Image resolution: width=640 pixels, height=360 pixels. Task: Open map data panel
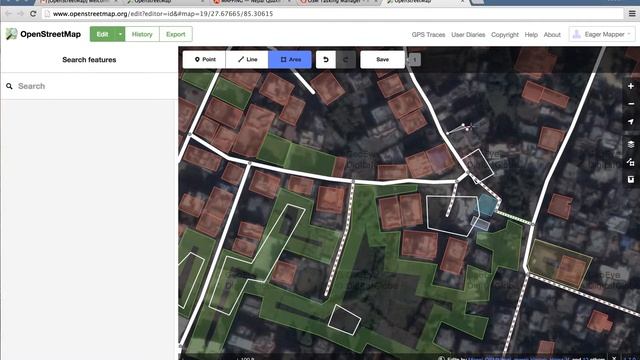click(x=631, y=162)
